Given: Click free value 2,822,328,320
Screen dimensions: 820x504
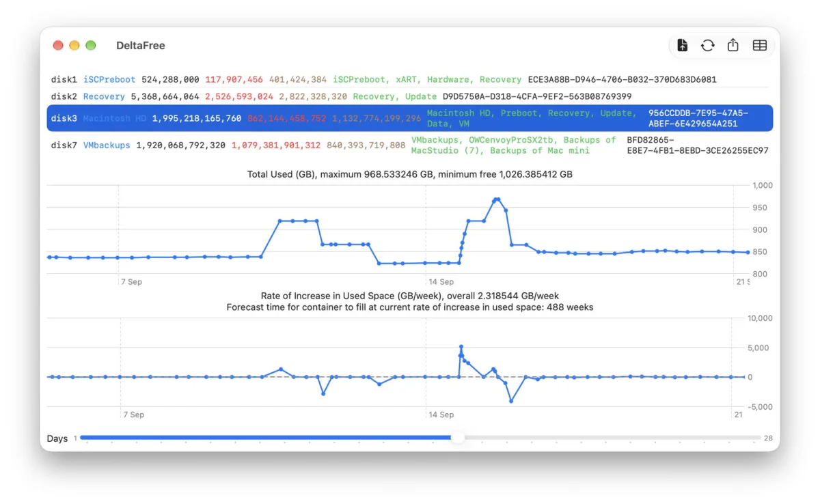Looking at the screenshot, I should pyautogui.click(x=313, y=97).
